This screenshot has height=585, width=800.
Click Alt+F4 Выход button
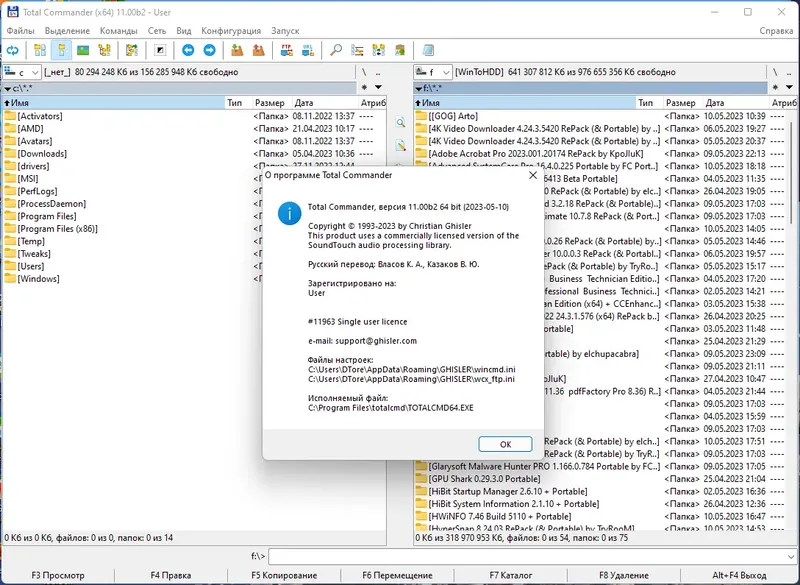(x=739, y=575)
